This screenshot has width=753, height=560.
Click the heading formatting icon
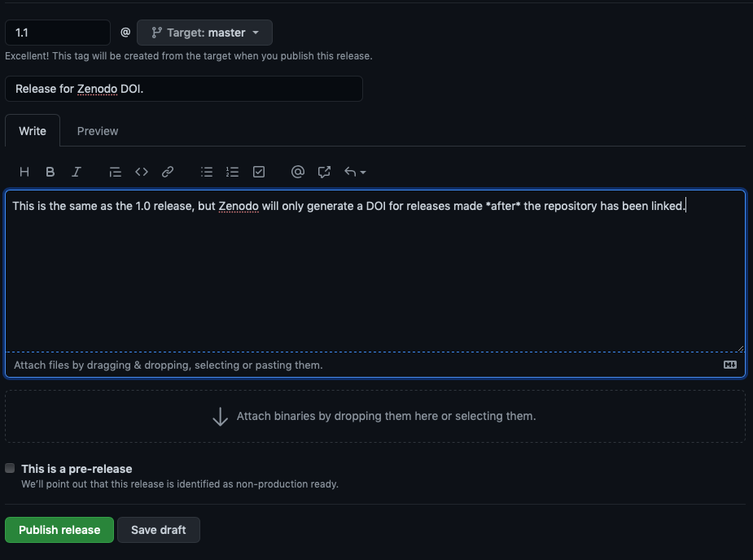pyautogui.click(x=24, y=172)
